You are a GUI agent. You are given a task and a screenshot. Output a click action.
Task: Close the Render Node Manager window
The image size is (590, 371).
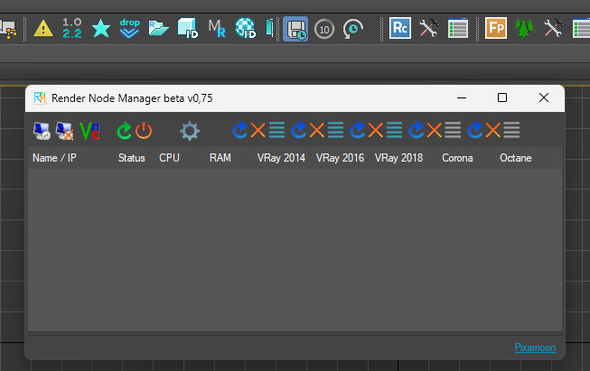[544, 98]
